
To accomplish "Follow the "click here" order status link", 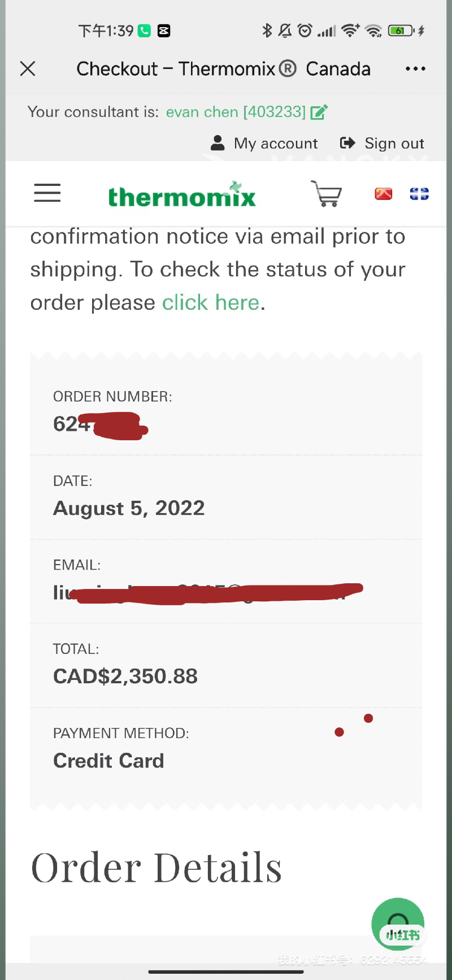I will (210, 303).
